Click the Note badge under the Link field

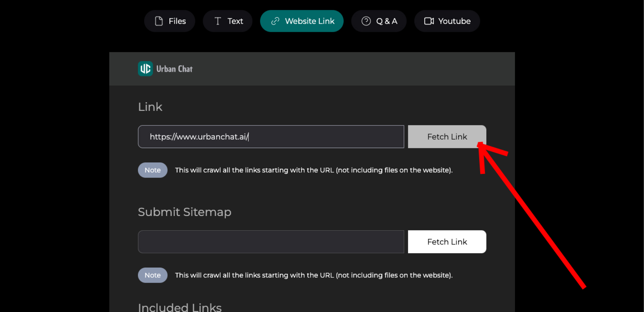pos(153,170)
